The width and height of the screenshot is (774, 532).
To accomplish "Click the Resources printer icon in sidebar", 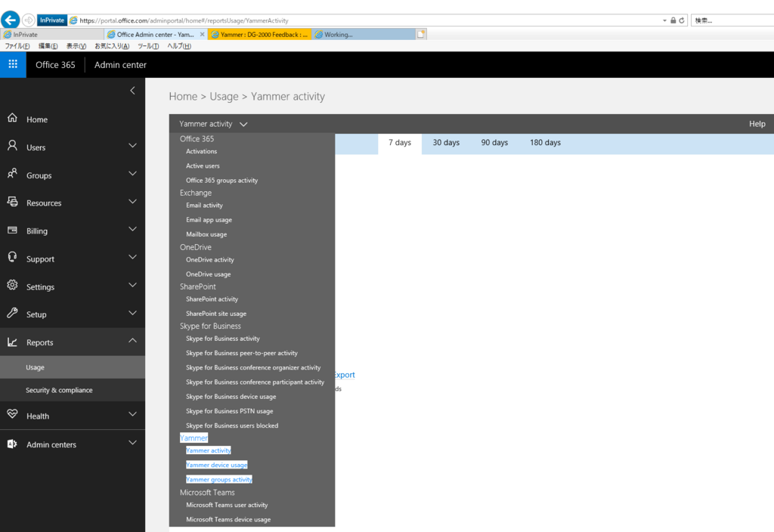I will coord(12,201).
